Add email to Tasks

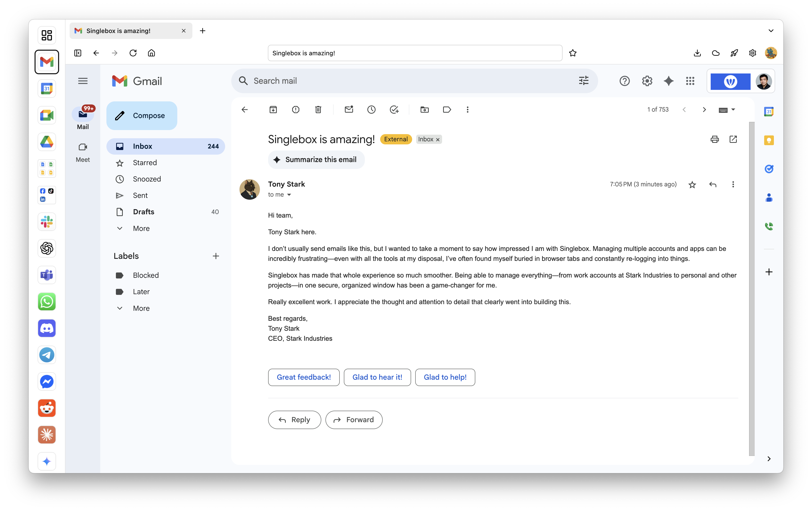(394, 109)
